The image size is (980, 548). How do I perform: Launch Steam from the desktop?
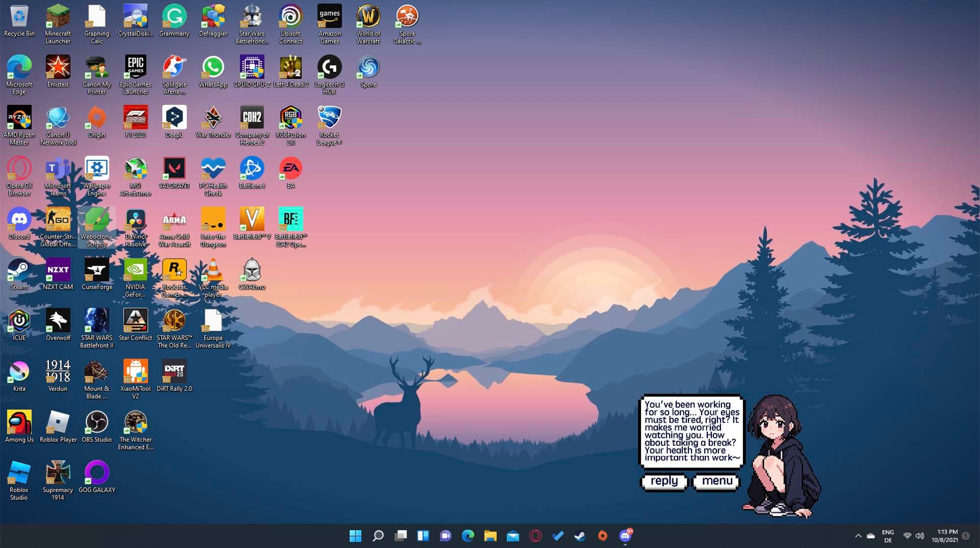[x=19, y=270]
